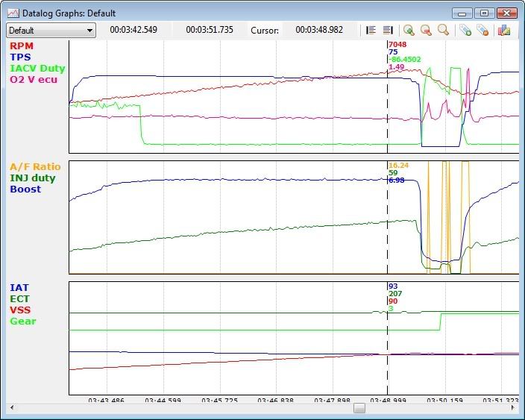Select the IACV Duty legend label

coord(37,69)
